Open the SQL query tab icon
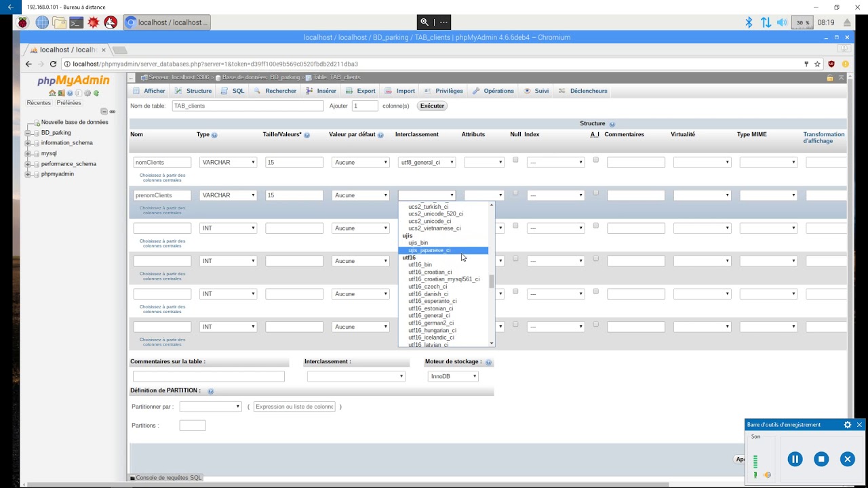 pyautogui.click(x=224, y=91)
